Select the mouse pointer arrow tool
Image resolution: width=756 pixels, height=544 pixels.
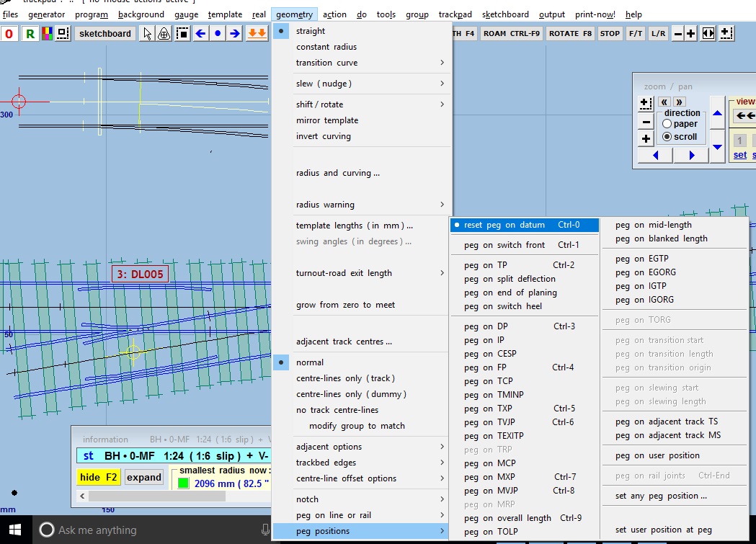pyautogui.click(x=147, y=33)
